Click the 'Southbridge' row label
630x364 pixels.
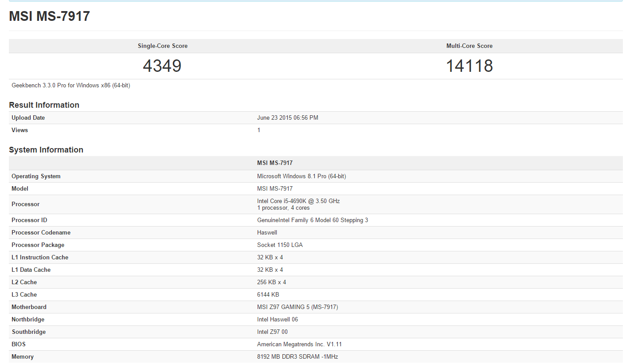29,332
